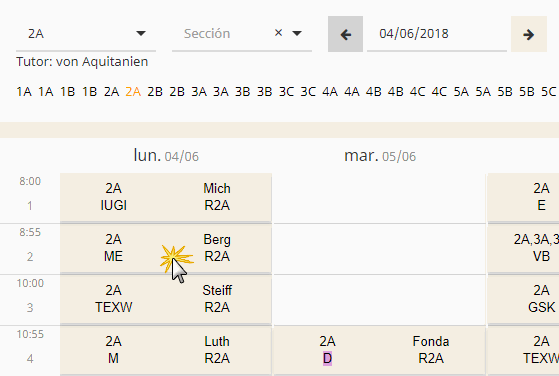Clear the Sección field with the X icon
This screenshot has width=559, height=376.
(278, 33)
